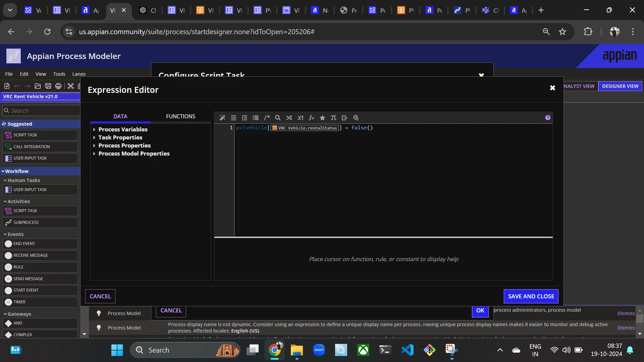Click the print icon in modeler toolbar

point(58,86)
